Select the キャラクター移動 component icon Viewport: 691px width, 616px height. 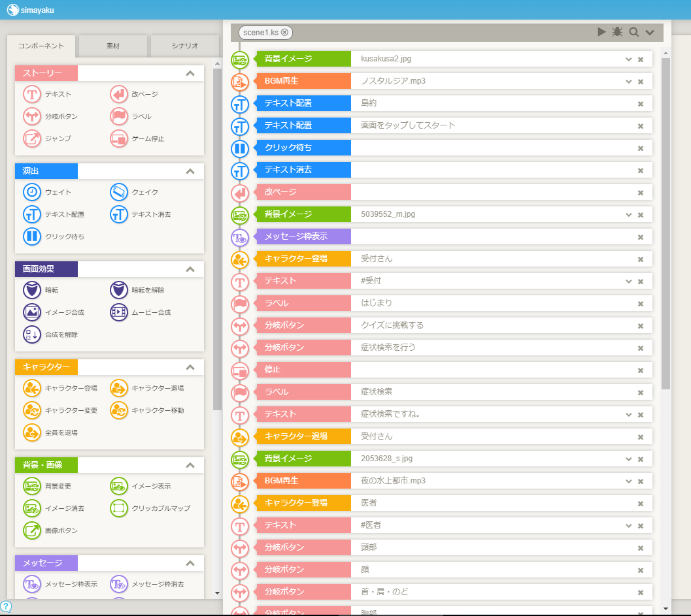[118, 410]
